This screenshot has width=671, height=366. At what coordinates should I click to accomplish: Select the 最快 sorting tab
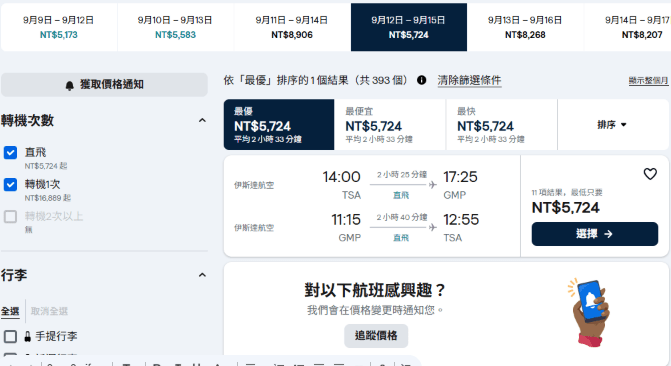pyautogui.click(x=502, y=125)
